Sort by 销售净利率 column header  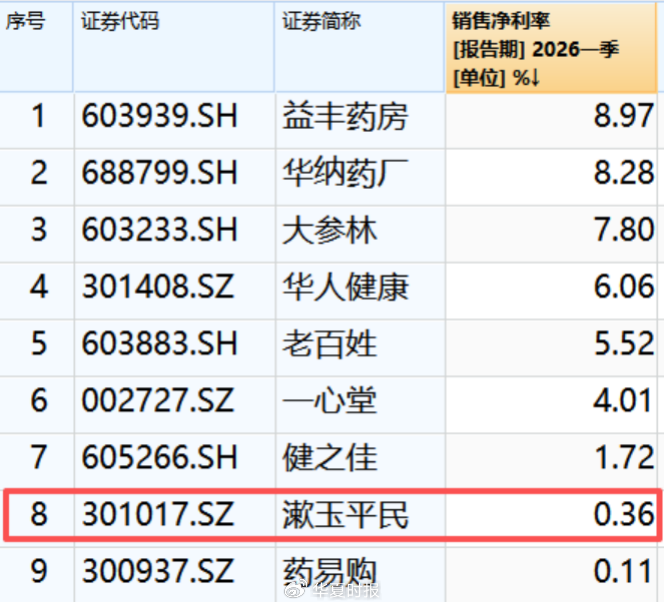pyautogui.click(x=551, y=48)
